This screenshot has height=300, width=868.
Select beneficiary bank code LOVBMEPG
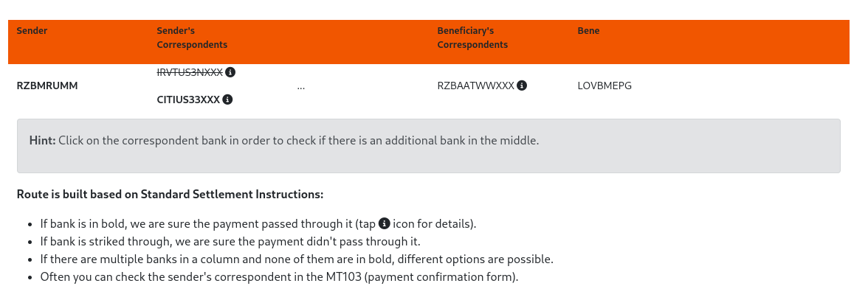604,86
